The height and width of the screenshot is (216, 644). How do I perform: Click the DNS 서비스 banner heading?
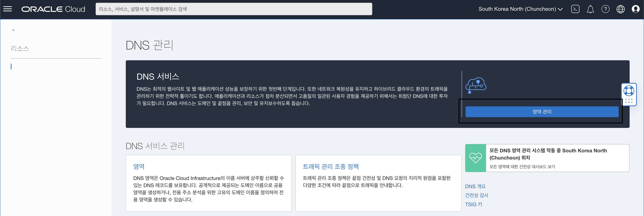158,76
